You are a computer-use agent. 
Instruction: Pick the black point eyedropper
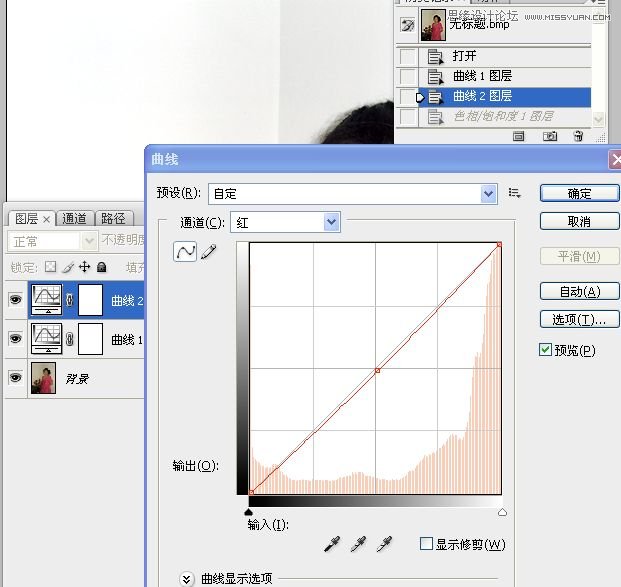point(332,544)
